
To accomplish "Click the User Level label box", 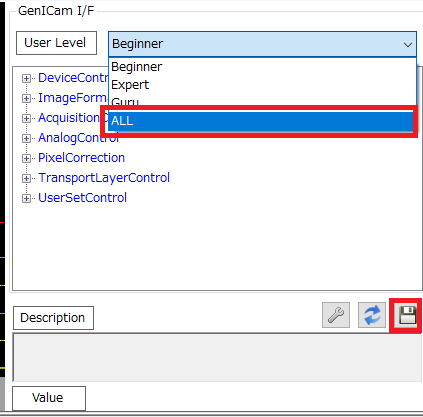I will (x=56, y=43).
